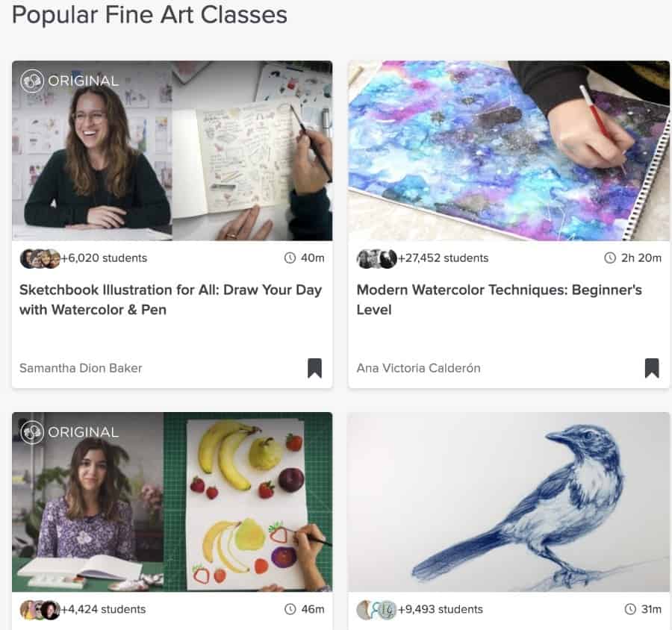The height and width of the screenshot is (630, 672).
Task: Click the clock icon beside 46m
Action: point(290,609)
